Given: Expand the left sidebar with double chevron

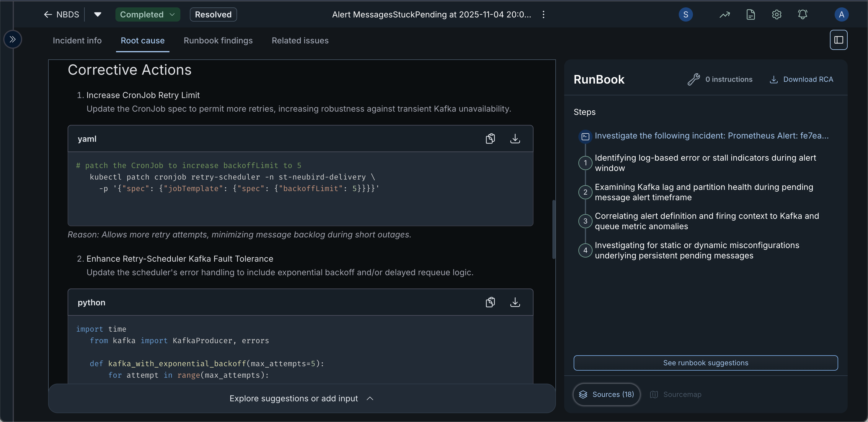Looking at the screenshot, I should (12, 39).
